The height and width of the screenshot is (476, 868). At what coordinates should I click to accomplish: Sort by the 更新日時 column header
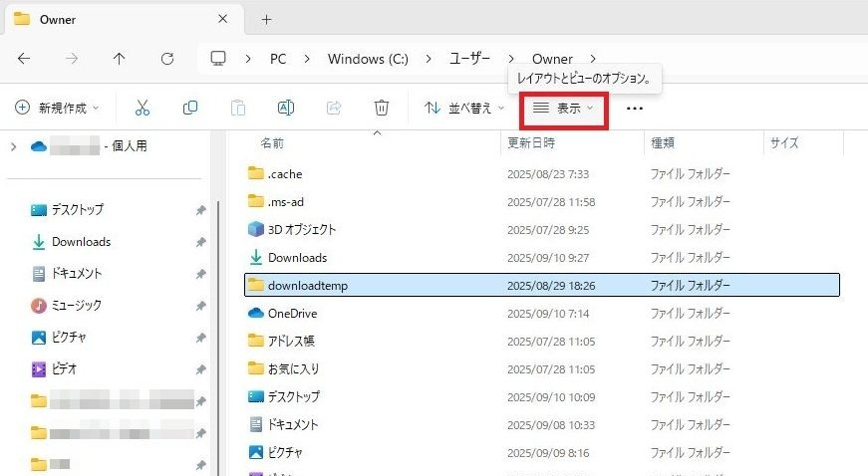tap(533, 143)
